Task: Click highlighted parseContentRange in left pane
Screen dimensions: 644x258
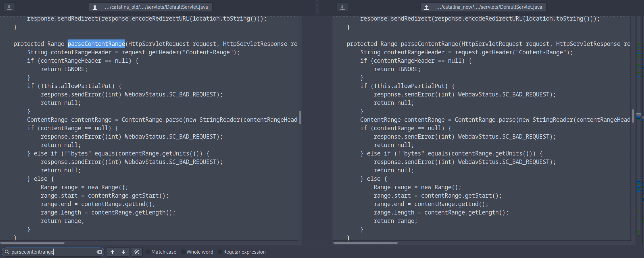Action: click(96, 44)
